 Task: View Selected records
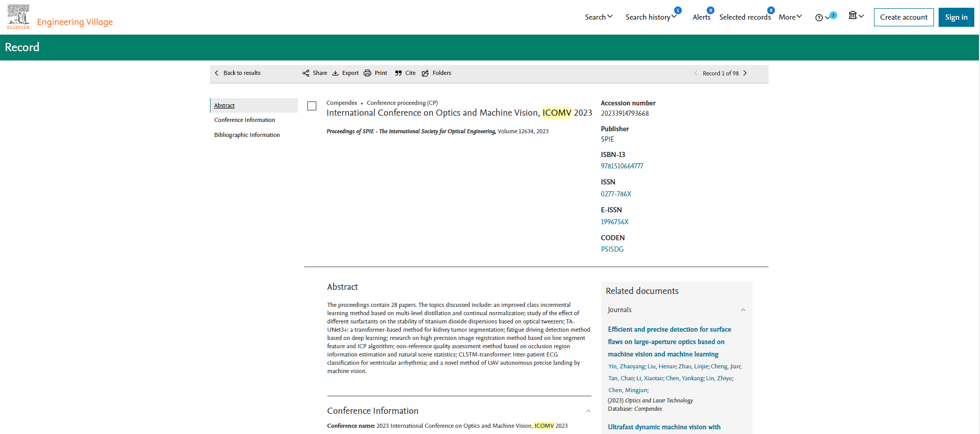tap(745, 17)
